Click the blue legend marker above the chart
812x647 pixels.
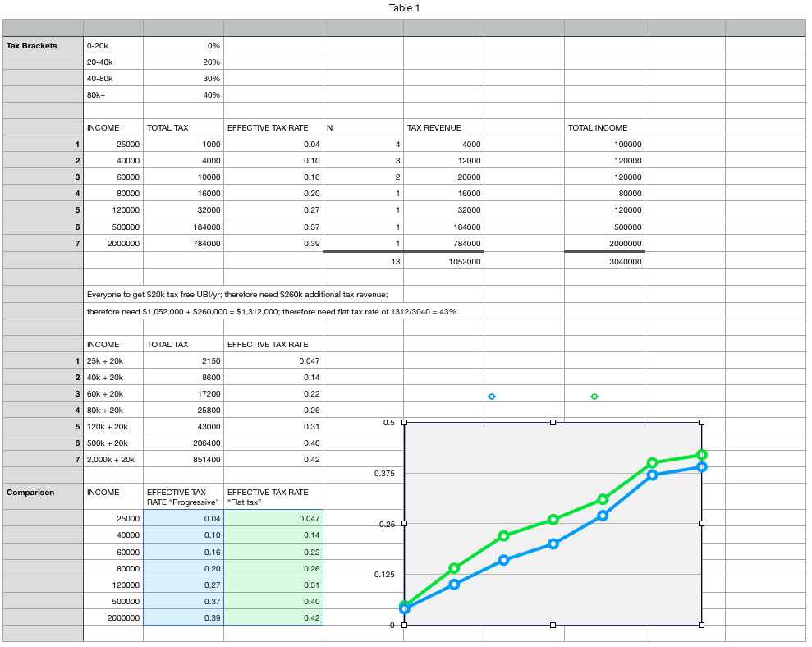point(492,397)
